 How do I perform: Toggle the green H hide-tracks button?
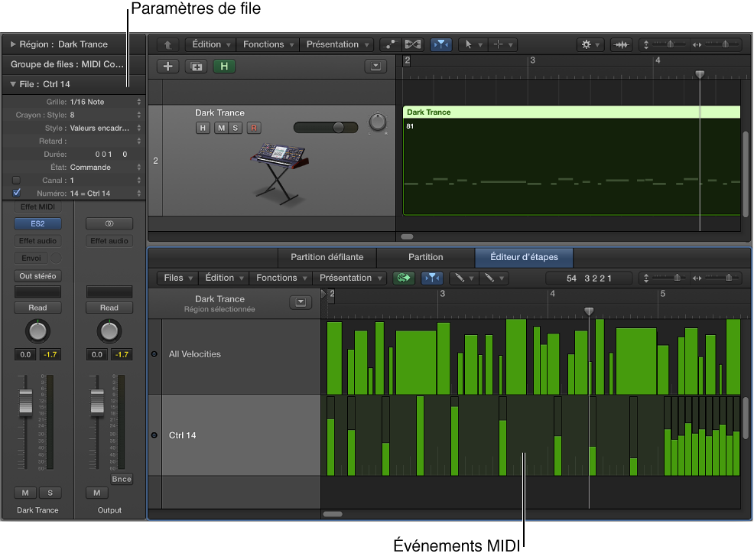coord(224,67)
